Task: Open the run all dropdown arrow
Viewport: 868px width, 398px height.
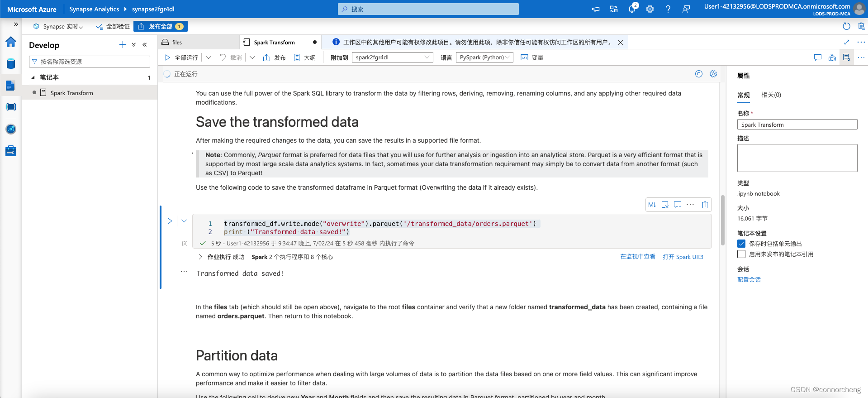Action: click(209, 58)
